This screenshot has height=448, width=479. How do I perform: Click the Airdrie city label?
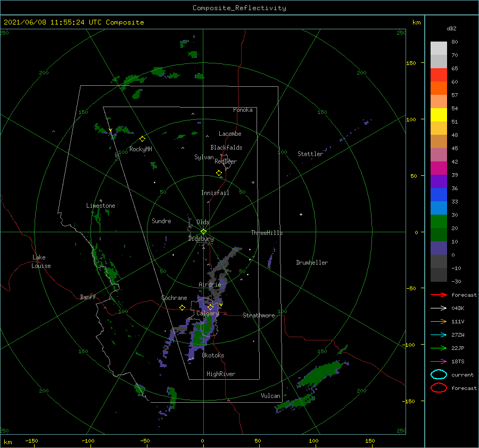click(x=210, y=284)
